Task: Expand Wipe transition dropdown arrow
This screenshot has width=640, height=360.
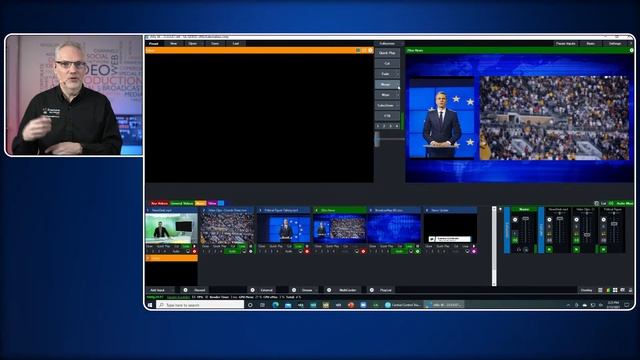Action: click(x=398, y=95)
